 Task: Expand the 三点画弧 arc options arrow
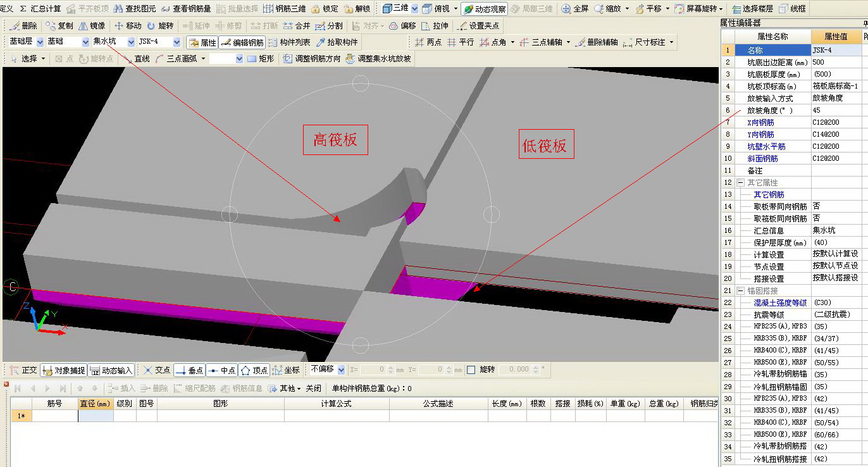click(203, 59)
